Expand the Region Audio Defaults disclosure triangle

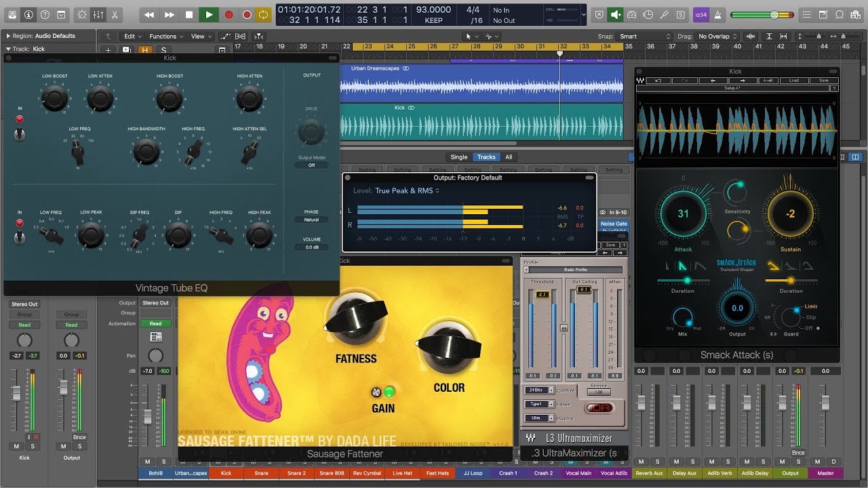click(8, 36)
